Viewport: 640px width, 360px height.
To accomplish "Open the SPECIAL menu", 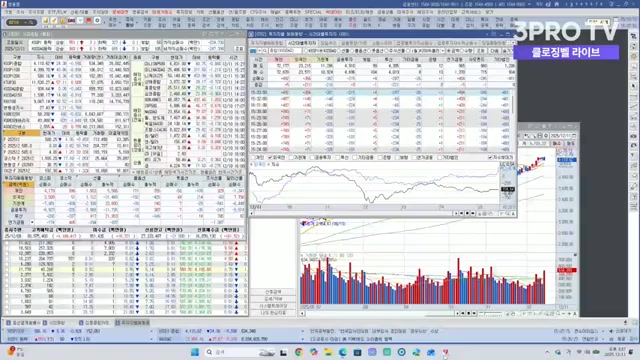I will [x=313, y=12].
